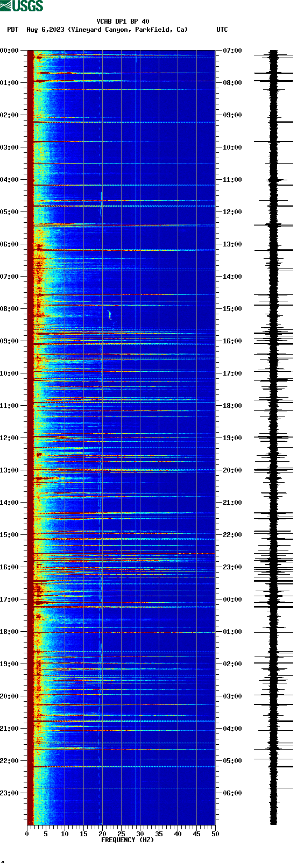
Task: Click the 20:00 PDT label on left axis
Action: pos(9,696)
